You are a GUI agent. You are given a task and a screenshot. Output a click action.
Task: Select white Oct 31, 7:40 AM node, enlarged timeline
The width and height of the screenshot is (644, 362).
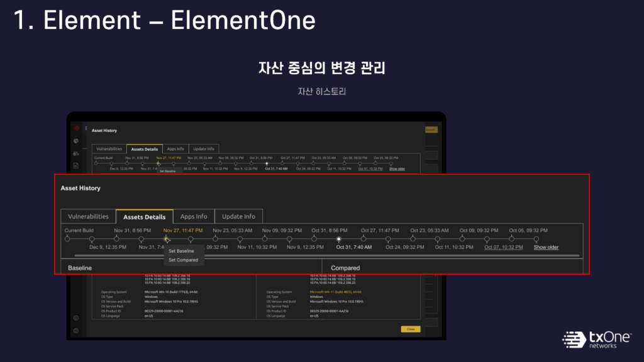[x=339, y=239]
